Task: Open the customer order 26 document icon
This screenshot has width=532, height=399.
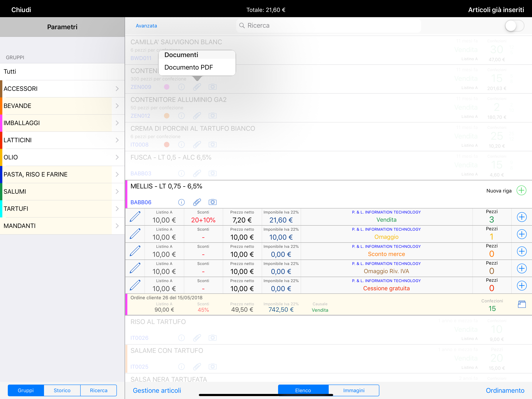Action: click(x=522, y=304)
